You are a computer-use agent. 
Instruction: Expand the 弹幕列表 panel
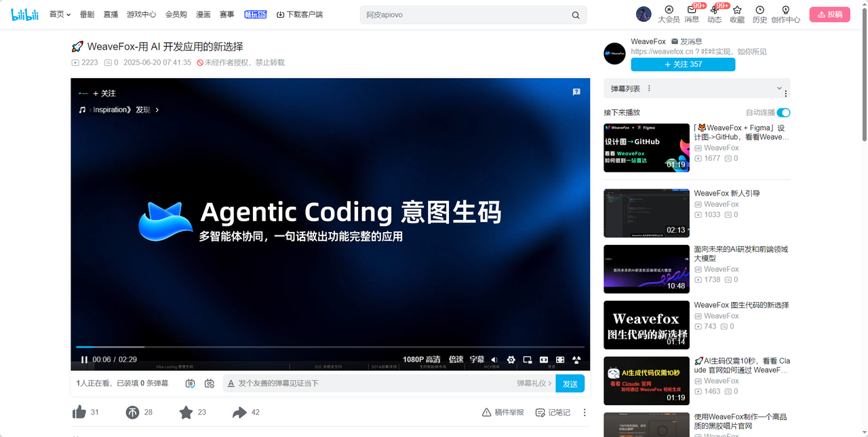pyautogui.click(x=778, y=88)
